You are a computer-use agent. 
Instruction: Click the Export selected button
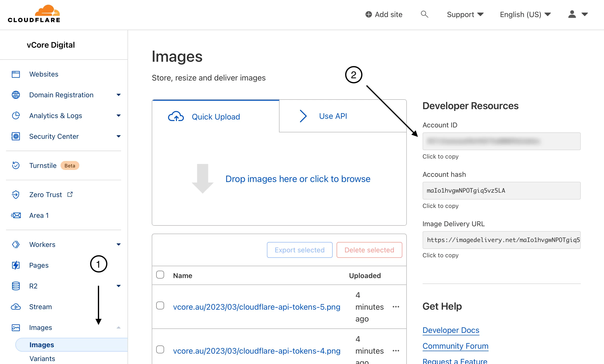(x=299, y=250)
